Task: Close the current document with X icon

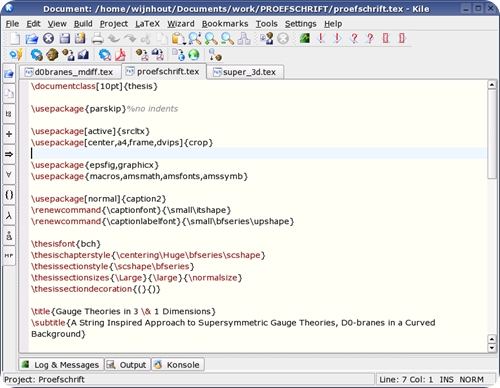Action: [48, 39]
